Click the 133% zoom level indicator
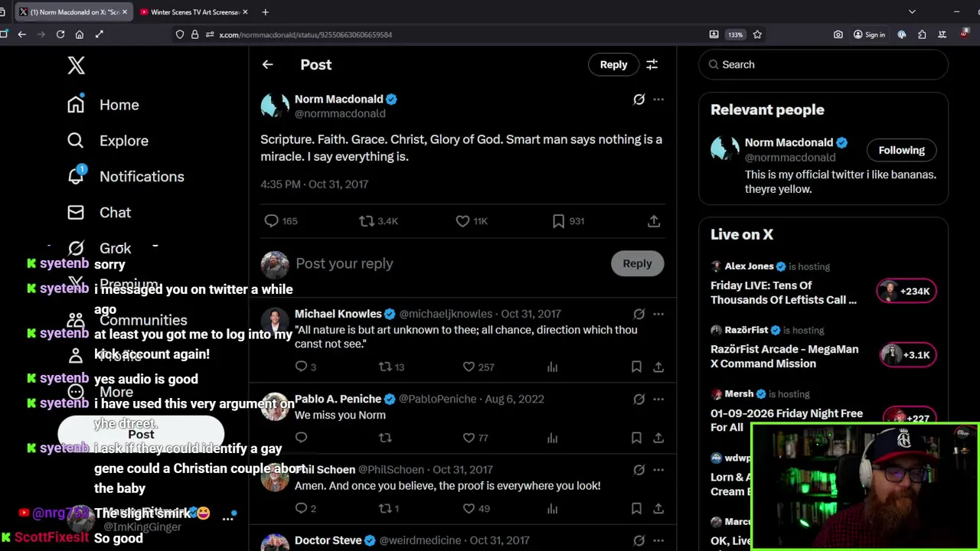980x551 pixels. [x=735, y=34]
